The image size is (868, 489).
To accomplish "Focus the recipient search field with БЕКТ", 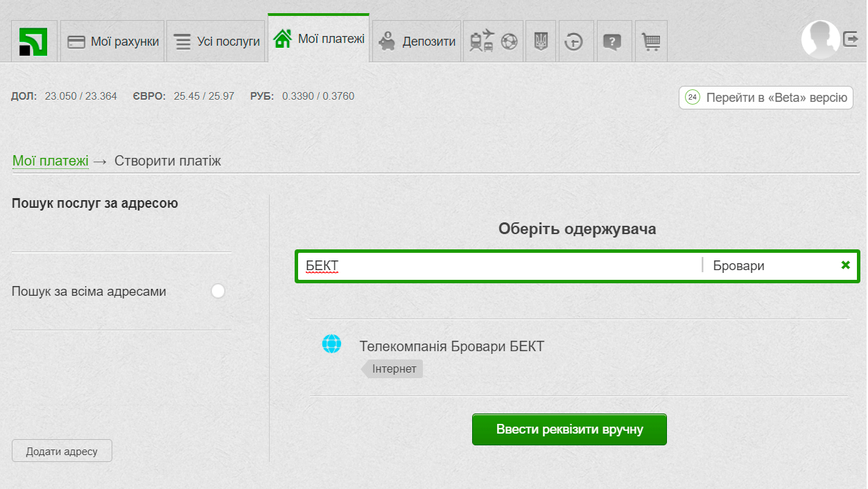I will [499, 266].
